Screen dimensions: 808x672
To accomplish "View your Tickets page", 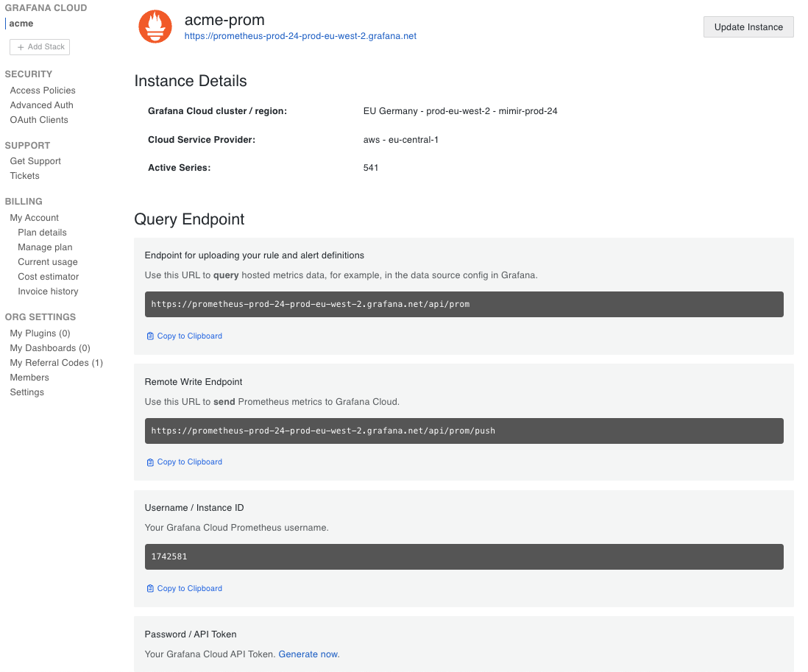I will [x=24, y=175].
